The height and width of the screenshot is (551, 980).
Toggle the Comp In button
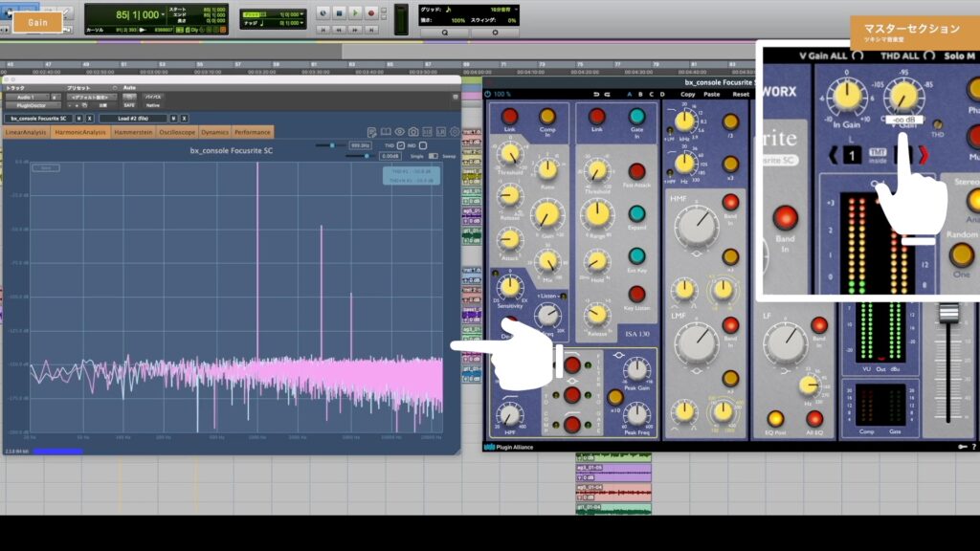[546, 116]
